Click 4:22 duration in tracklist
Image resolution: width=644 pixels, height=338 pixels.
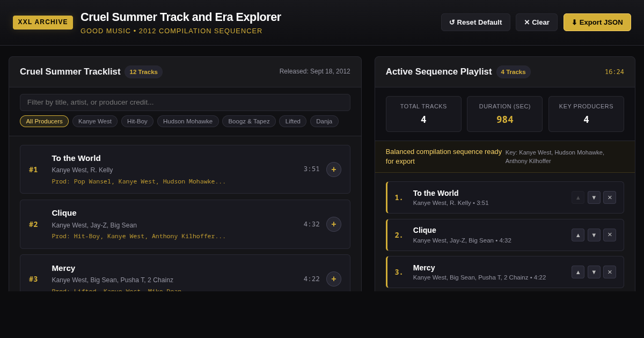311,279
